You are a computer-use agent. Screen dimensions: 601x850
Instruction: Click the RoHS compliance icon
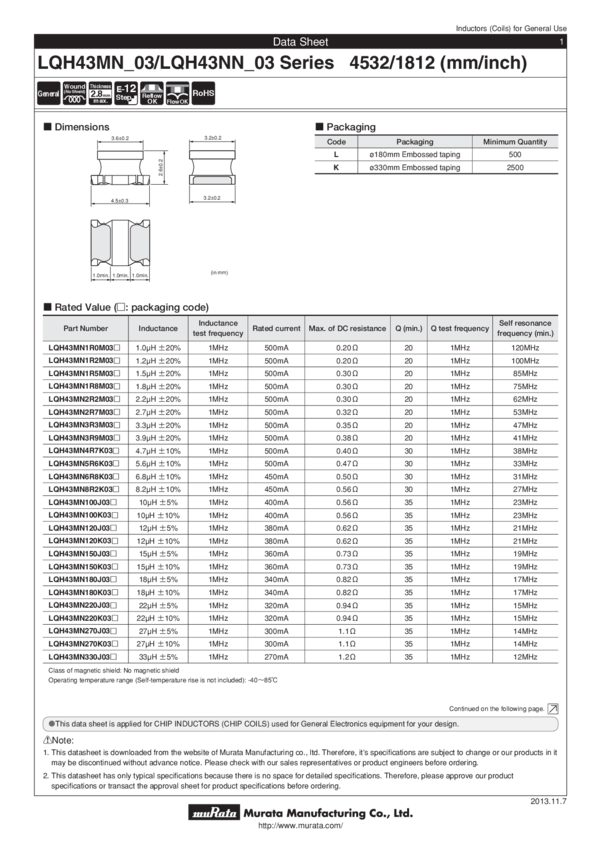pos(203,94)
